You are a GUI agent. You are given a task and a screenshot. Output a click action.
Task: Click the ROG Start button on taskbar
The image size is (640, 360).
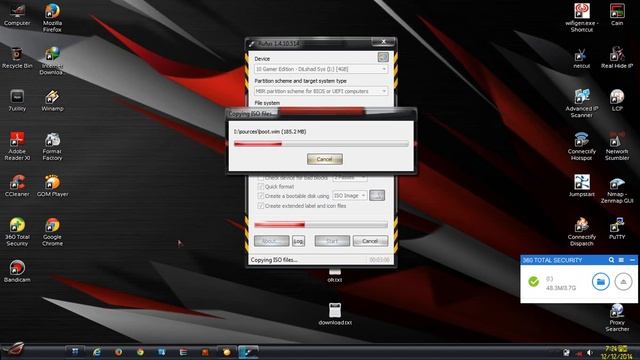click(x=13, y=350)
